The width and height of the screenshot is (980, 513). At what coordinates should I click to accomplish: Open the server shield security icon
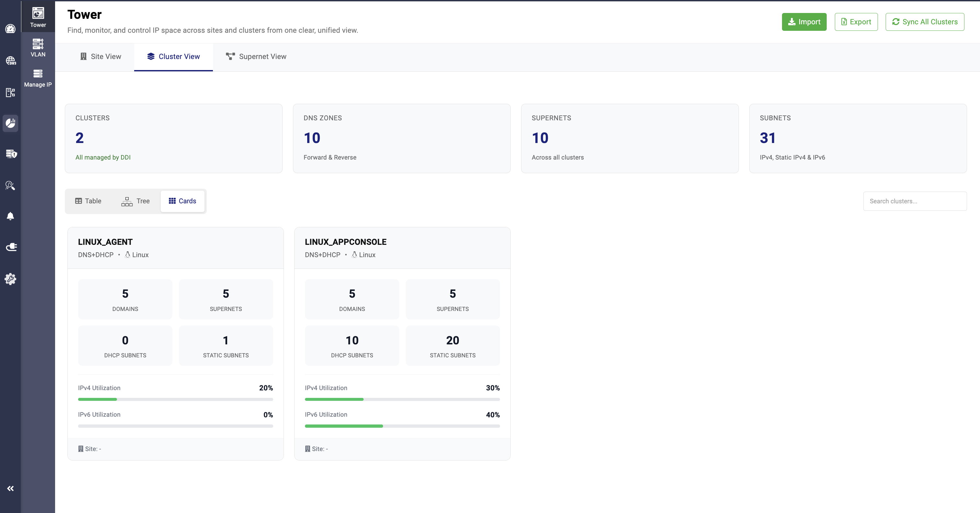tap(11, 154)
